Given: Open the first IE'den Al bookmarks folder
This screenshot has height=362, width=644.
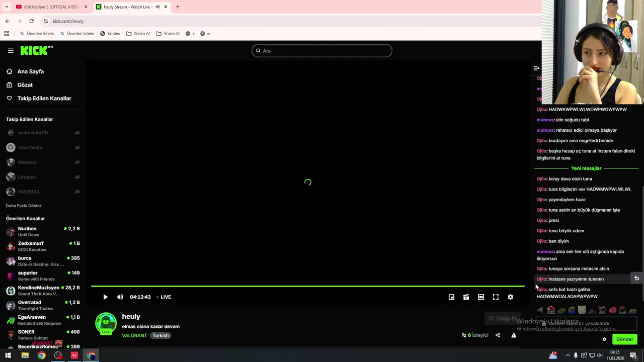Looking at the screenshot, I should 138,34.
